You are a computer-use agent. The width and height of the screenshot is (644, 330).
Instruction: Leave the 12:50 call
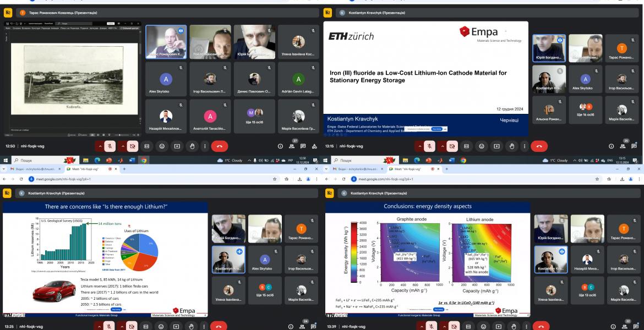pos(220,146)
